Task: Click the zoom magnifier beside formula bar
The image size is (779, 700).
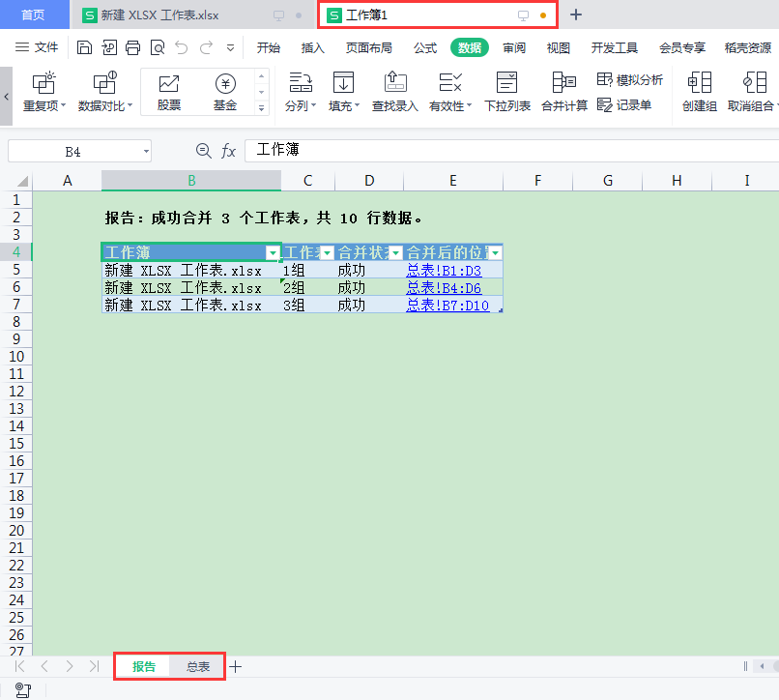Action: pos(203,150)
